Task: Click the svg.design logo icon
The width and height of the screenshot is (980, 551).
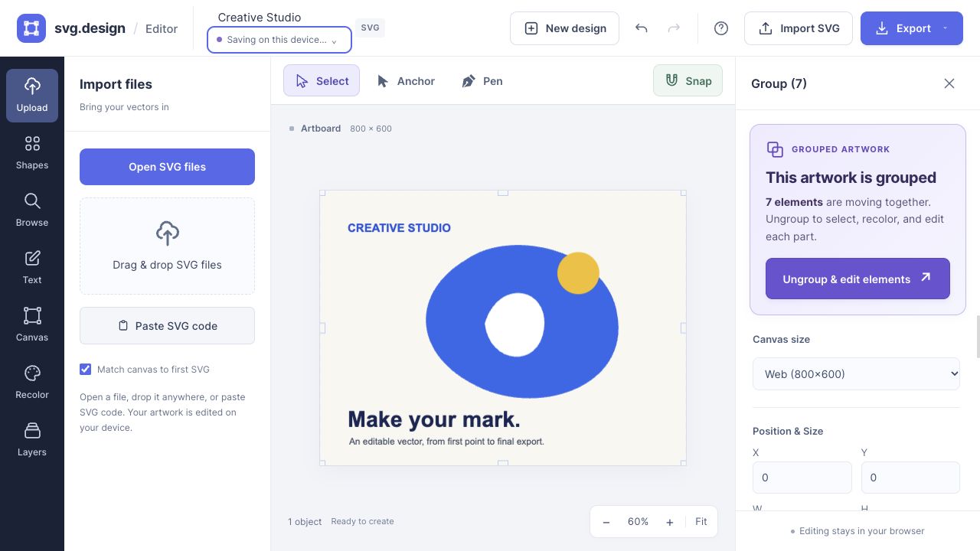Action: tap(31, 28)
